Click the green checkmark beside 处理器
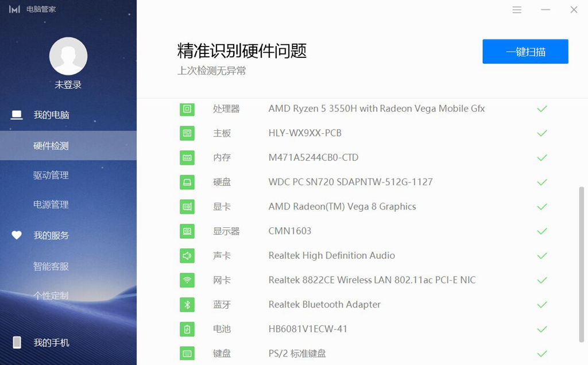The height and width of the screenshot is (365, 588). (x=541, y=108)
